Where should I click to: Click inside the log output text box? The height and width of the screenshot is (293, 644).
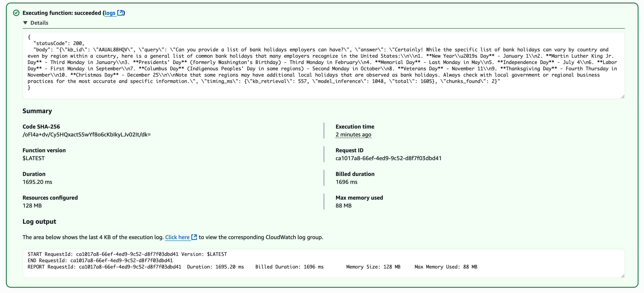pyautogui.click(x=324, y=263)
